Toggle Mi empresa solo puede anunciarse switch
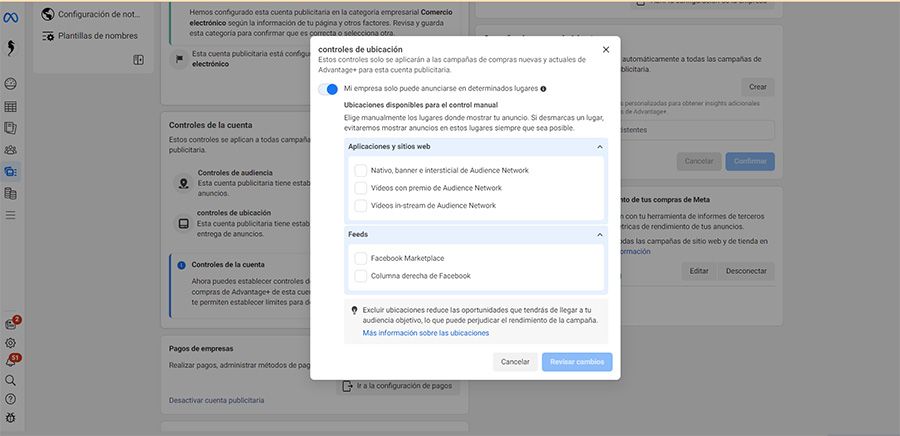 (x=328, y=89)
